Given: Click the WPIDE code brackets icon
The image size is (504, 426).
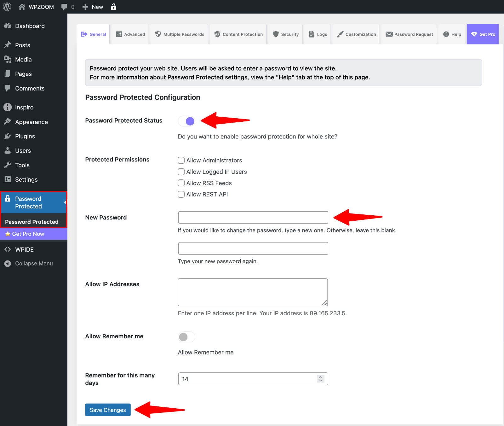Looking at the screenshot, I should pyautogui.click(x=8, y=249).
